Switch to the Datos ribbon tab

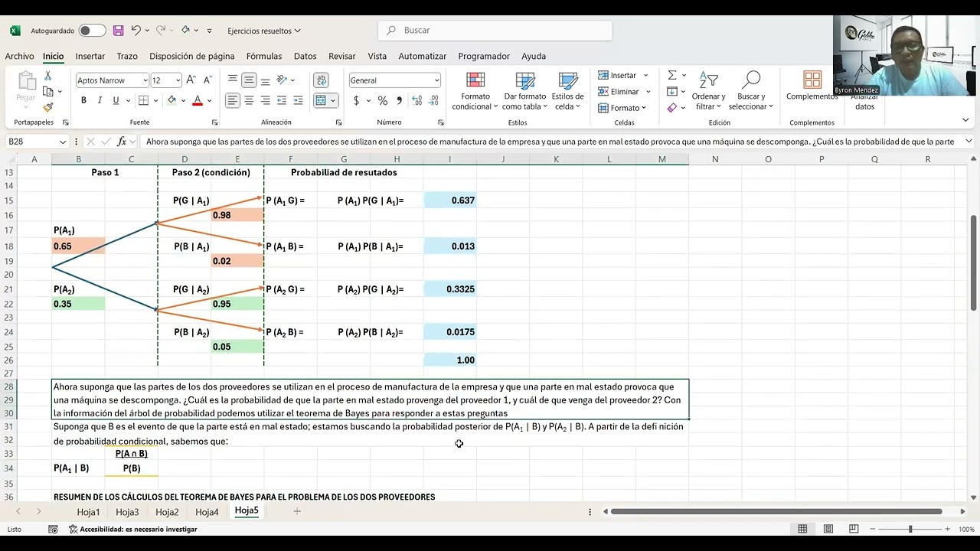pyautogui.click(x=305, y=56)
